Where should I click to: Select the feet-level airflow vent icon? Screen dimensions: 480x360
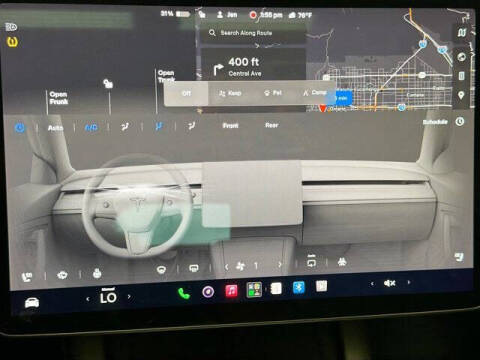point(191,126)
